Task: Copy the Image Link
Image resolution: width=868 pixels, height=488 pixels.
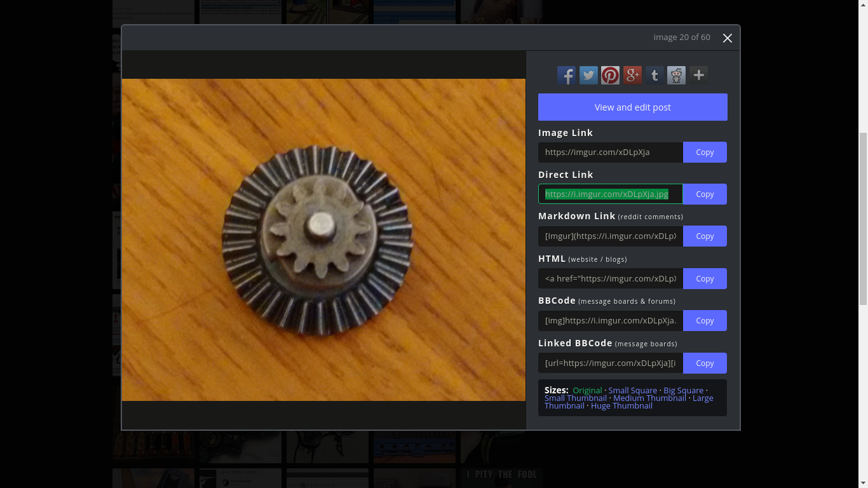Action: coord(705,152)
